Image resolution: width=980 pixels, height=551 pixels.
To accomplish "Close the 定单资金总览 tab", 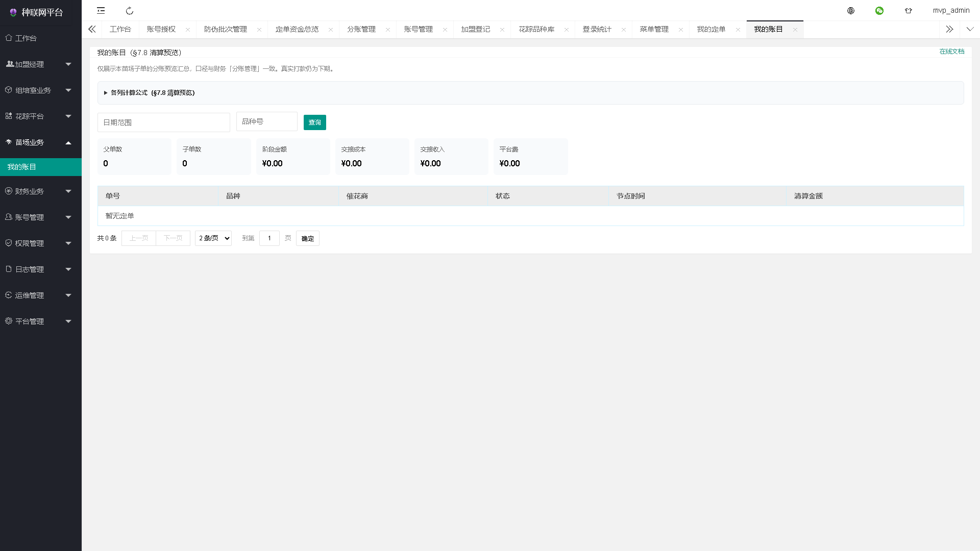I will tap(331, 30).
